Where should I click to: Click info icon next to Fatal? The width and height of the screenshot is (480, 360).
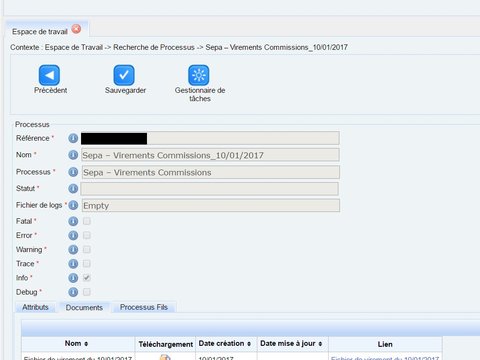[73, 221]
